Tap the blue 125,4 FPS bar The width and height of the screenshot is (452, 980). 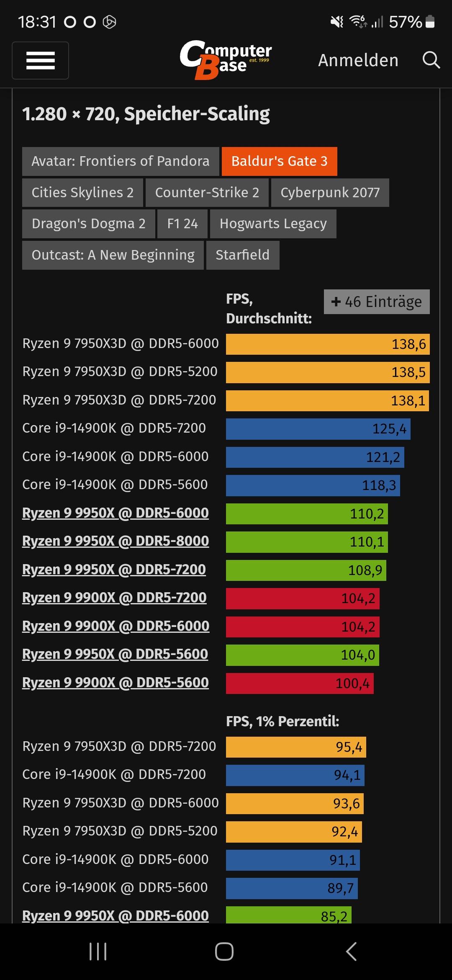[318, 429]
